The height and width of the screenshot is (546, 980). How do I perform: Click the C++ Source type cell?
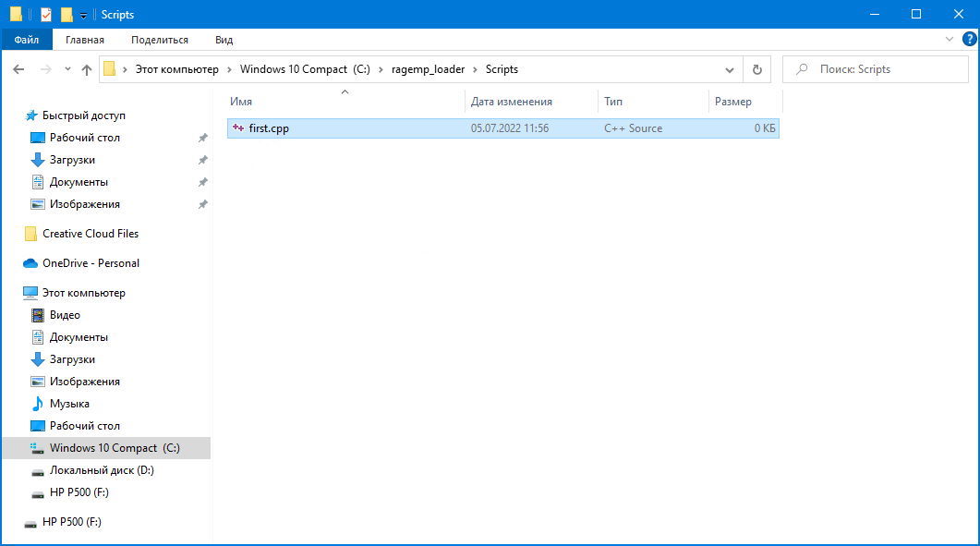click(x=633, y=128)
